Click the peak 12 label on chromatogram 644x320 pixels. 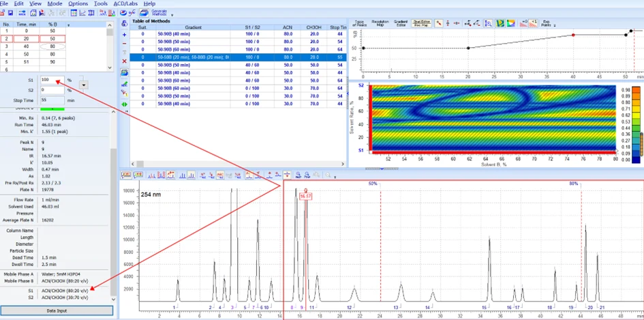pos(350,307)
